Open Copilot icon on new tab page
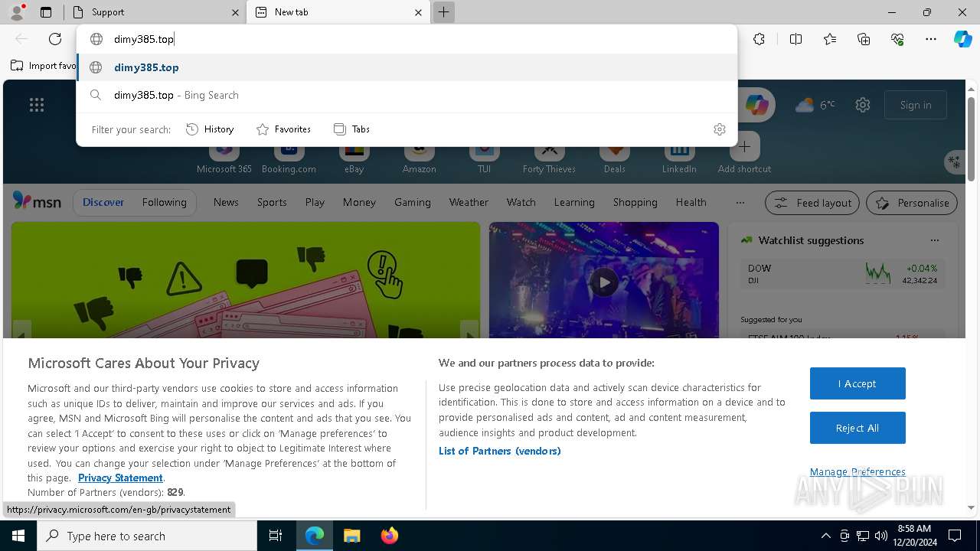This screenshot has height=551, width=980. pyautogui.click(x=756, y=105)
